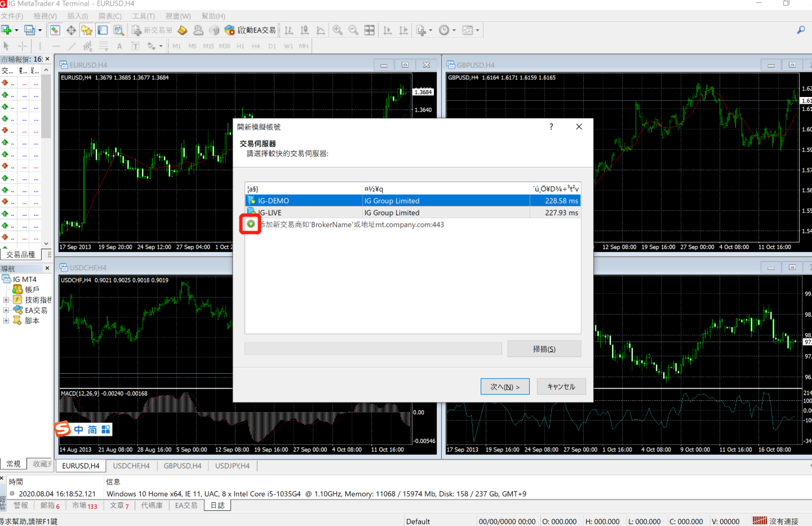Select the text label T tool
The image size is (812, 526).
point(135,46)
